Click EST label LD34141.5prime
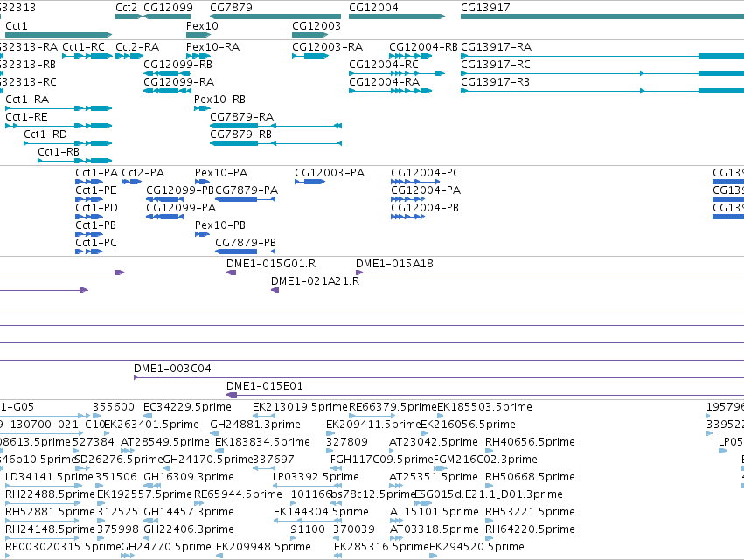The width and height of the screenshot is (744, 560). point(49,476)
